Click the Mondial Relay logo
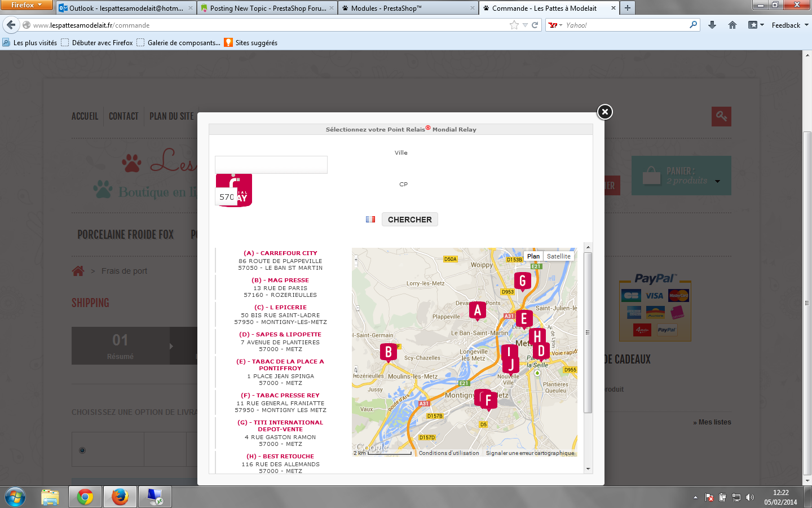The height and width of the screenshot is (508, 812). click(235, 190)
